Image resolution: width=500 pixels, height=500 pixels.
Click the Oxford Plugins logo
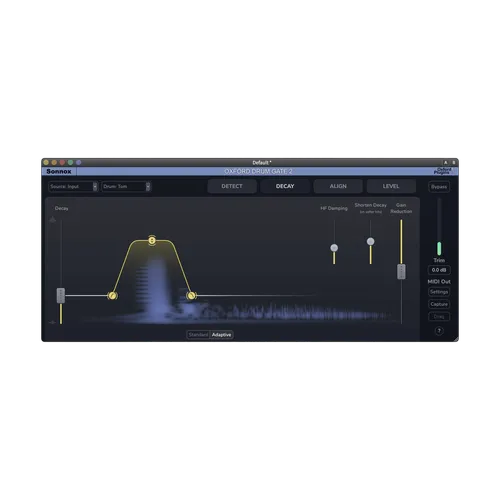(x=443, y=171)
